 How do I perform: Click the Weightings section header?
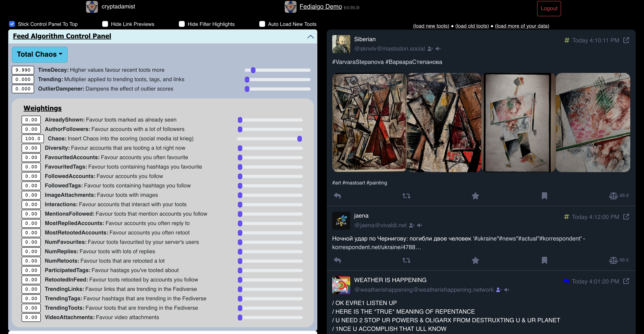tap(43, 108)
